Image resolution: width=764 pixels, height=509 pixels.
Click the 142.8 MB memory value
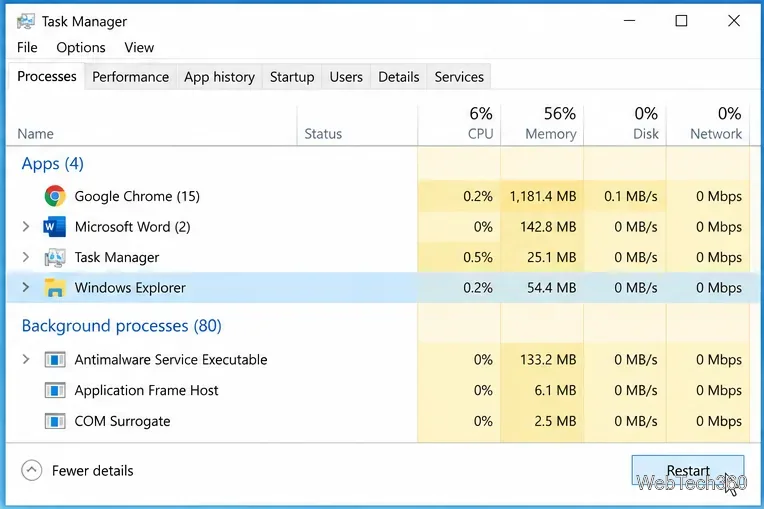point(548,226)
